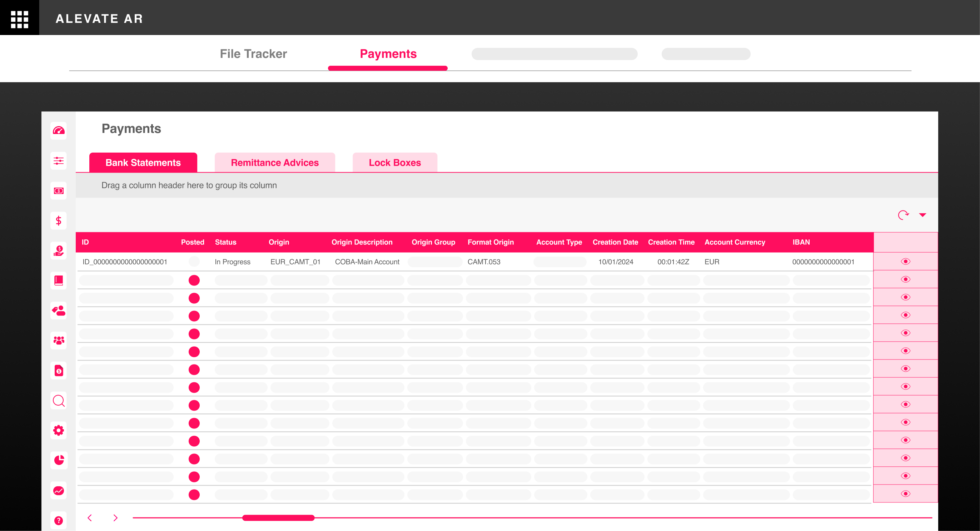This screenshot has width=980, height=531.
Task: Click the dollar sign sidebar icon
Action: tap(59, 220)
